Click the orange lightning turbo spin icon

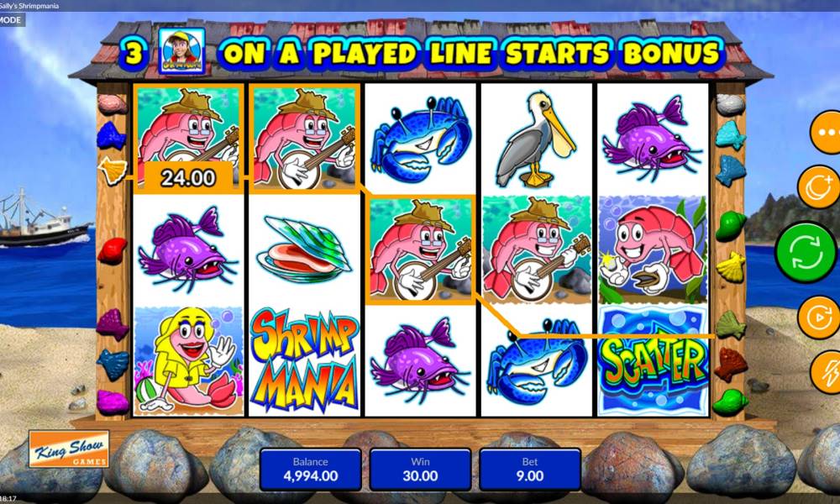(827, 372)
